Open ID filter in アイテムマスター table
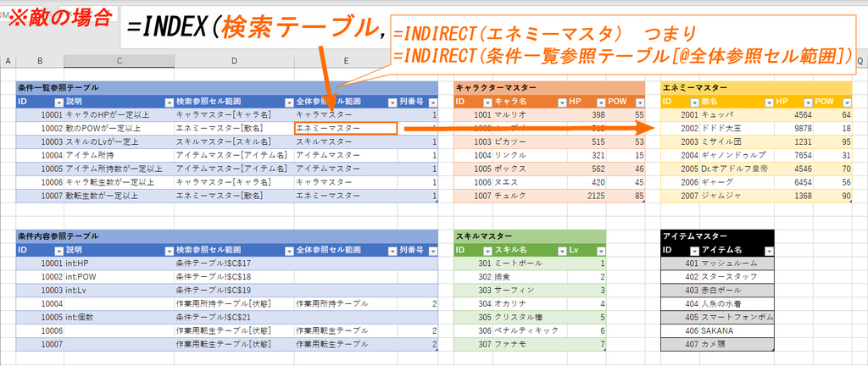Viewport: 868px width, 366px height. pos(695,251)
